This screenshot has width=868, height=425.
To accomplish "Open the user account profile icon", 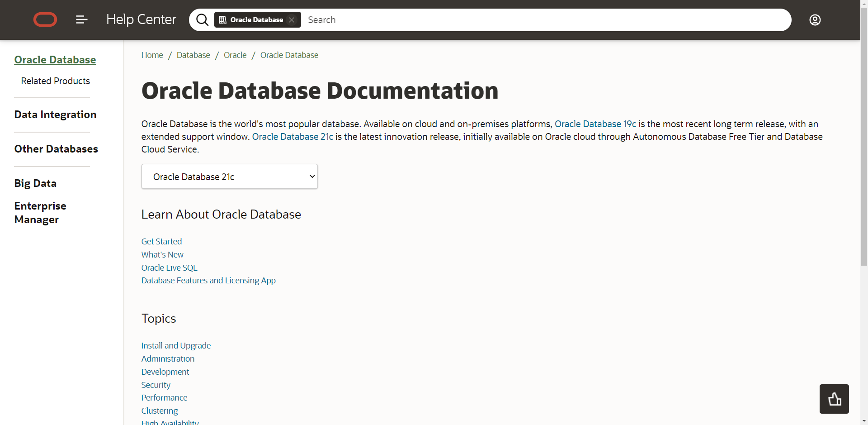I will point(815,20).
